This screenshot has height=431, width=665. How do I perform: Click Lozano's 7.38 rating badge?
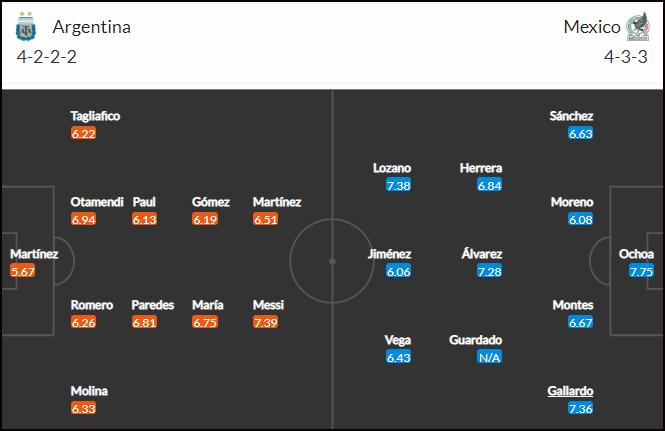click(x=398, y=185)
